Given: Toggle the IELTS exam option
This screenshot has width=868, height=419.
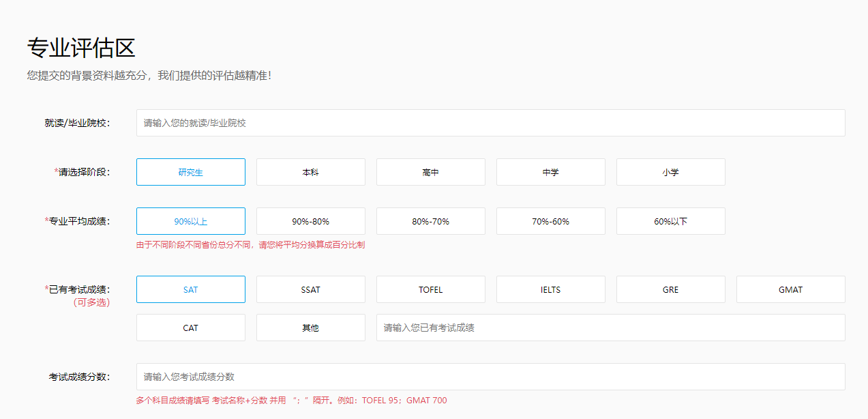Looking at the screenshot, I should (551, 289).
